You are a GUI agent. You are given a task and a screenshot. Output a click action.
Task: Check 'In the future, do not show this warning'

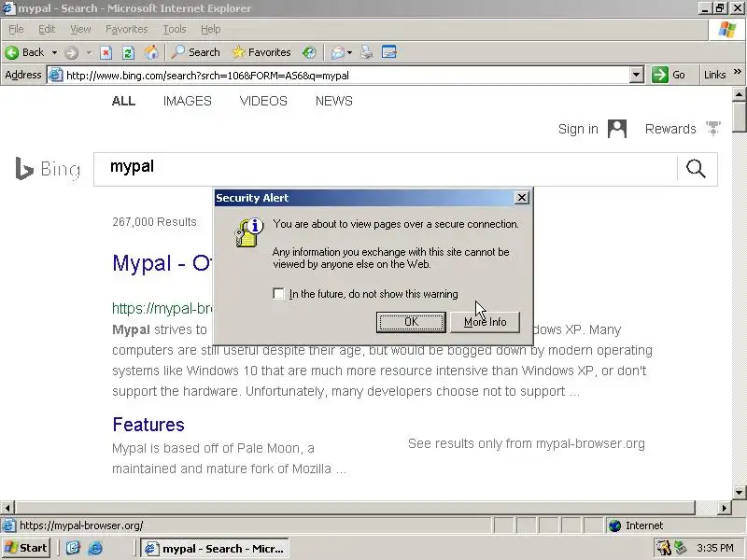[x=278, y=293]
